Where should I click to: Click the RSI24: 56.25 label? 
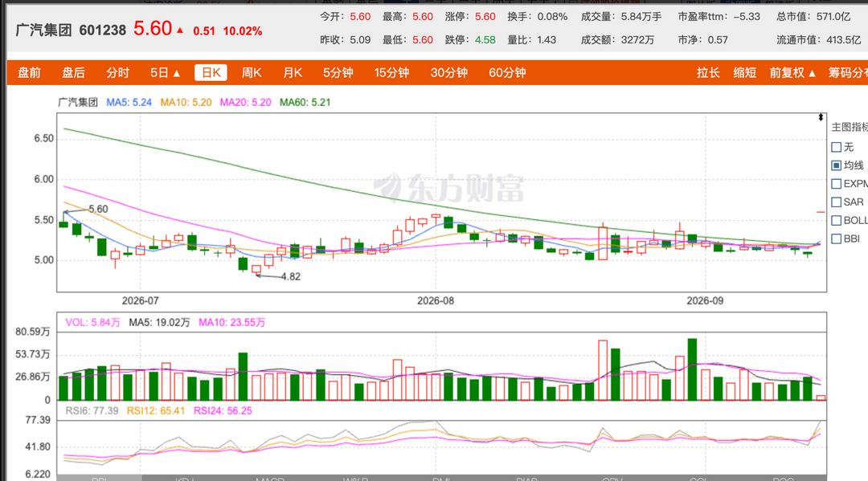pyautogui.click(x=223, y=411)
